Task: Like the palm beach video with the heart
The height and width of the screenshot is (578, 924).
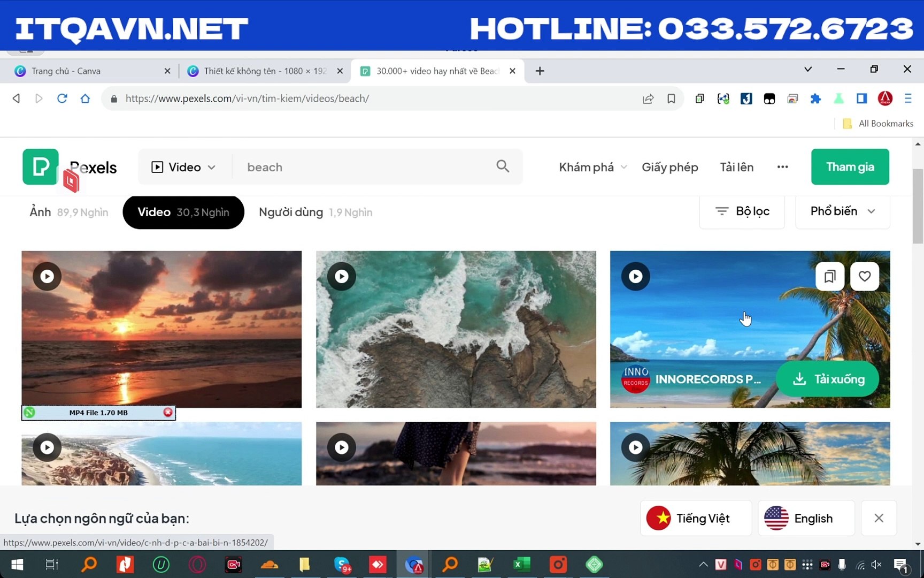Action: pos(864,276)
